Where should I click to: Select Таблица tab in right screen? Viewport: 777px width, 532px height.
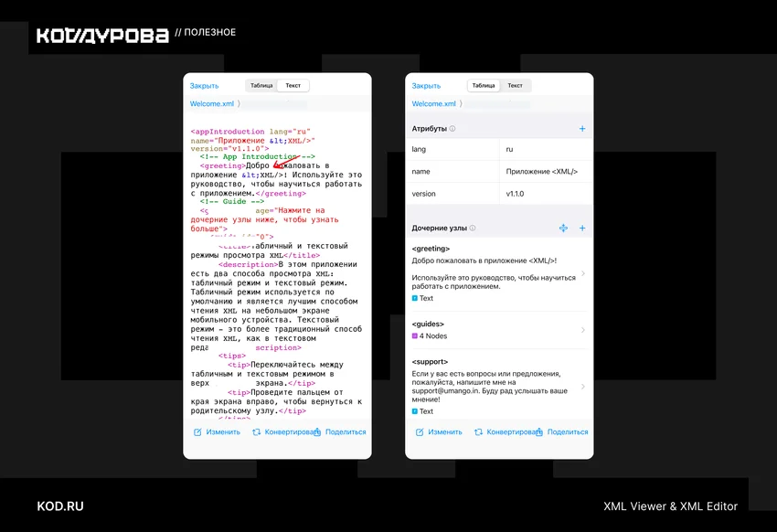coord(484,86)
